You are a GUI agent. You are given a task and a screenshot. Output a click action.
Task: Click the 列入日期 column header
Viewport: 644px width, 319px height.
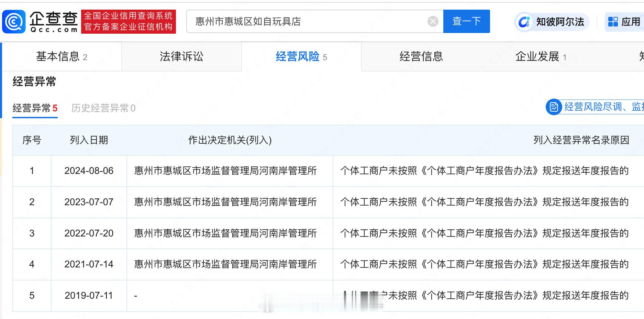89,140
